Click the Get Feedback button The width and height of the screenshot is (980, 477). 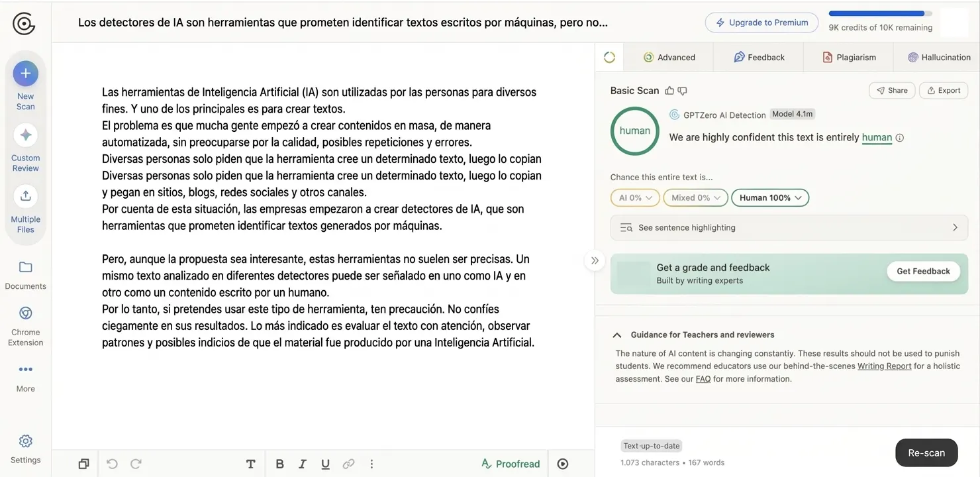[x=923, y=271]
